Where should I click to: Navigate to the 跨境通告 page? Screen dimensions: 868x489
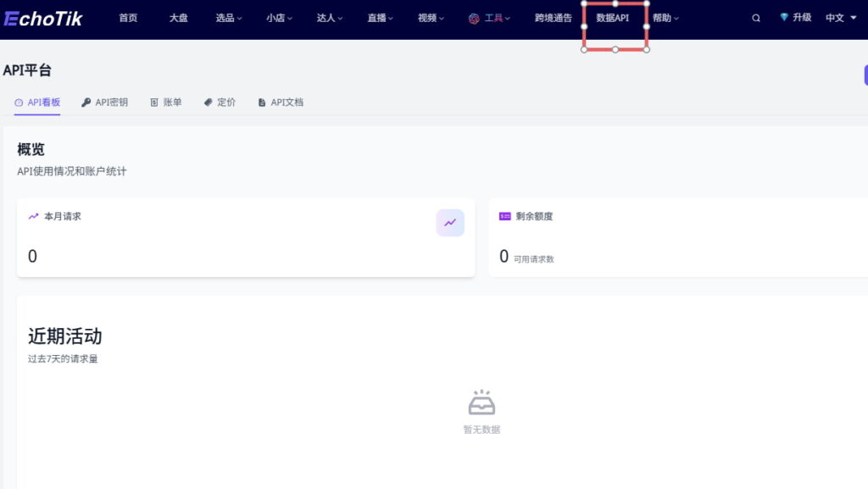[x=553, y=17]
